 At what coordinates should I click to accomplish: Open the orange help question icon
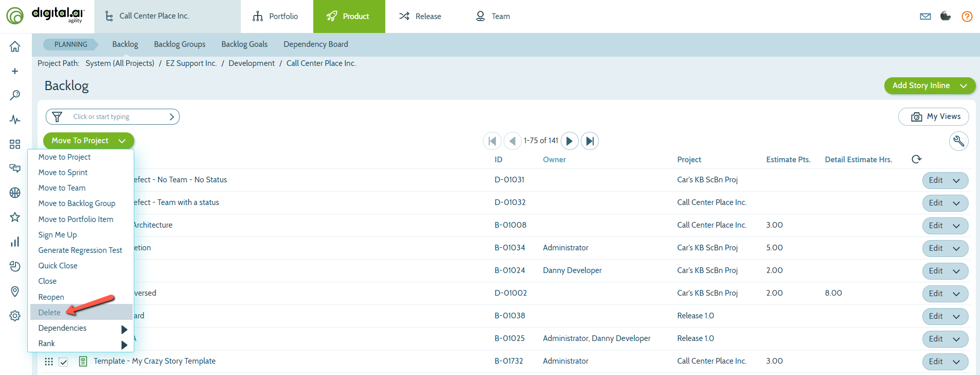(967, 16)
